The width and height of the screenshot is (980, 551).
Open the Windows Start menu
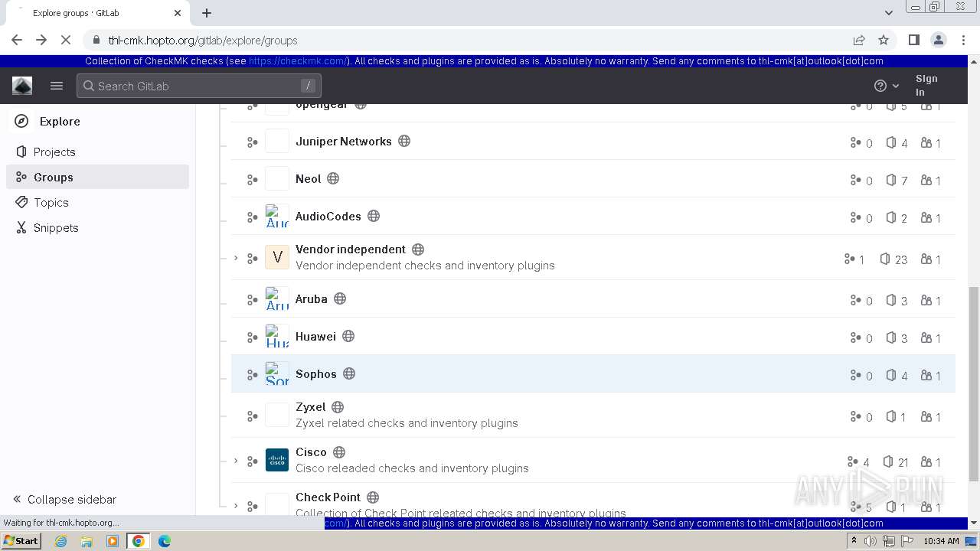coord(21,540)
